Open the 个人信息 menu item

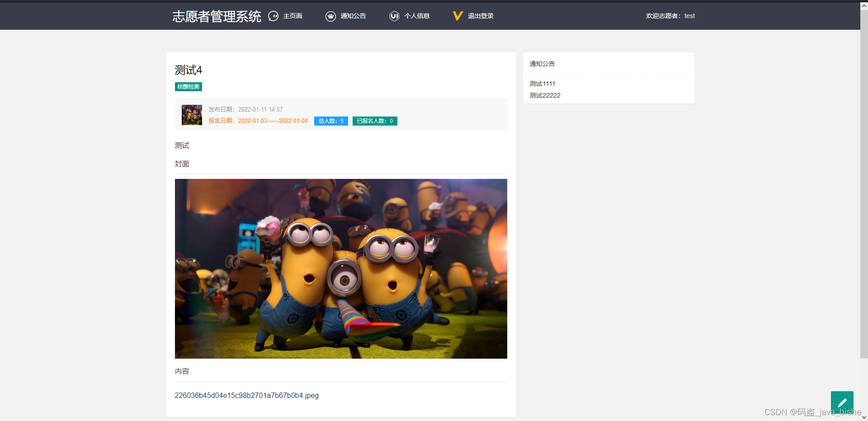[417, 16]
